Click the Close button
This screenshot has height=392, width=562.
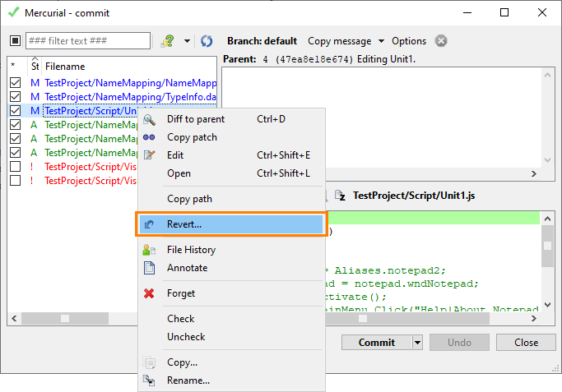click(x=526, y=343)
